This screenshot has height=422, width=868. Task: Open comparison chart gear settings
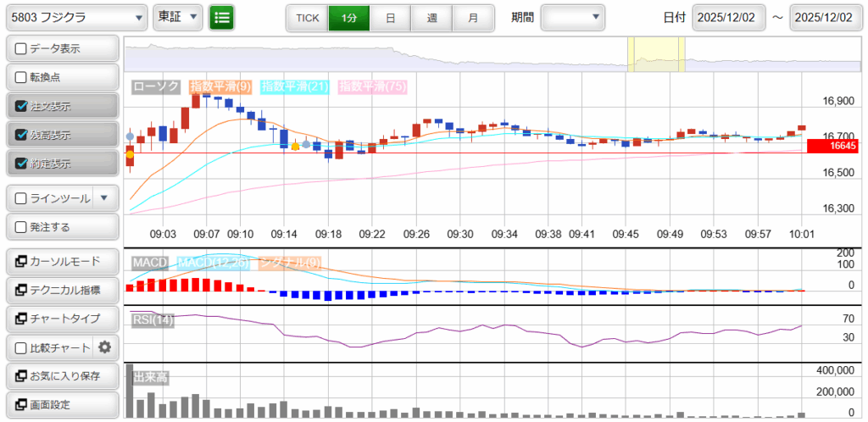click(105, 347)
